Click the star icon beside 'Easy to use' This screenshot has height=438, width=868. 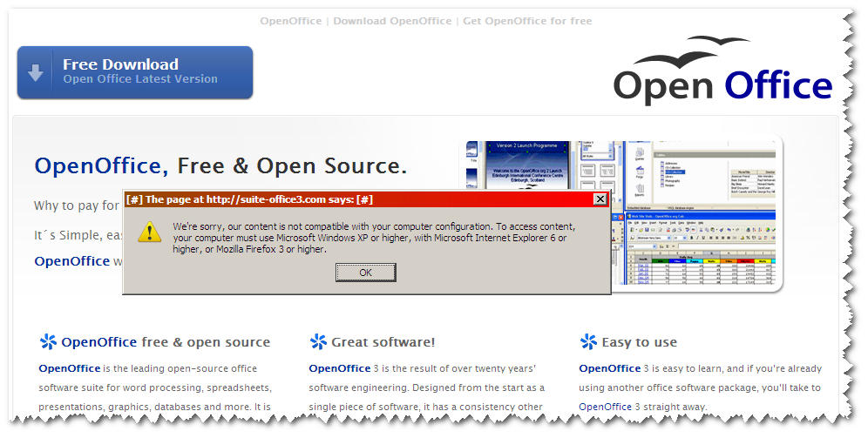coord(588,341)
